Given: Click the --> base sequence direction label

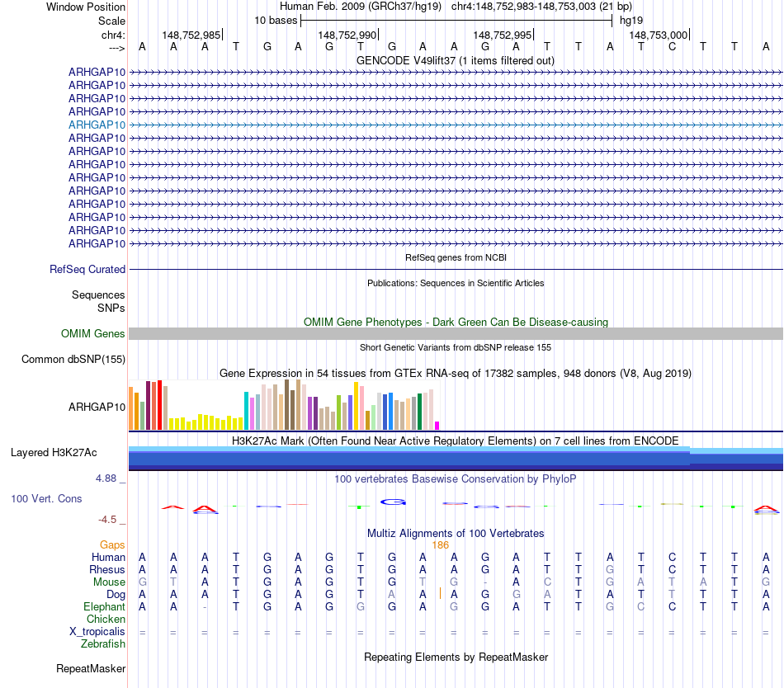Looking at the screenshot, I should (116, 48).
